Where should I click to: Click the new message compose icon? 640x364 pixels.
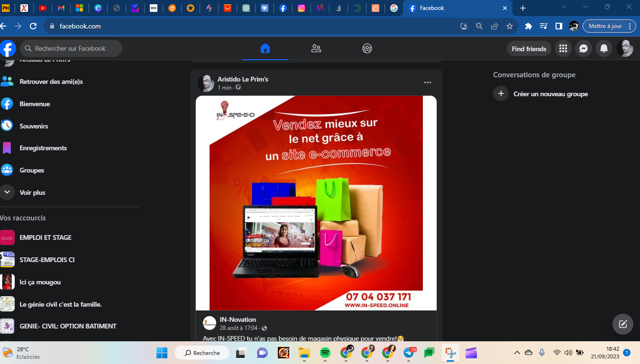(x=622, y=324)
